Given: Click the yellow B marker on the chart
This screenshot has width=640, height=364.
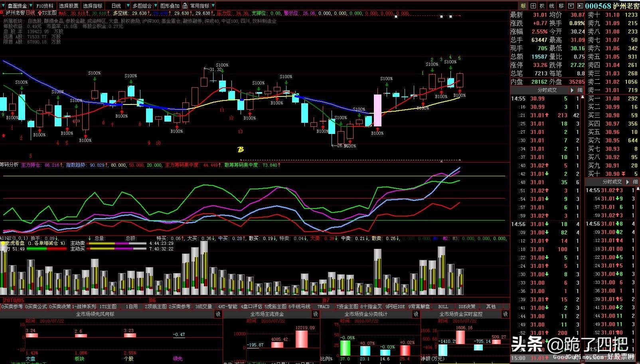Looking at the screenshot, I should point(241,150).
